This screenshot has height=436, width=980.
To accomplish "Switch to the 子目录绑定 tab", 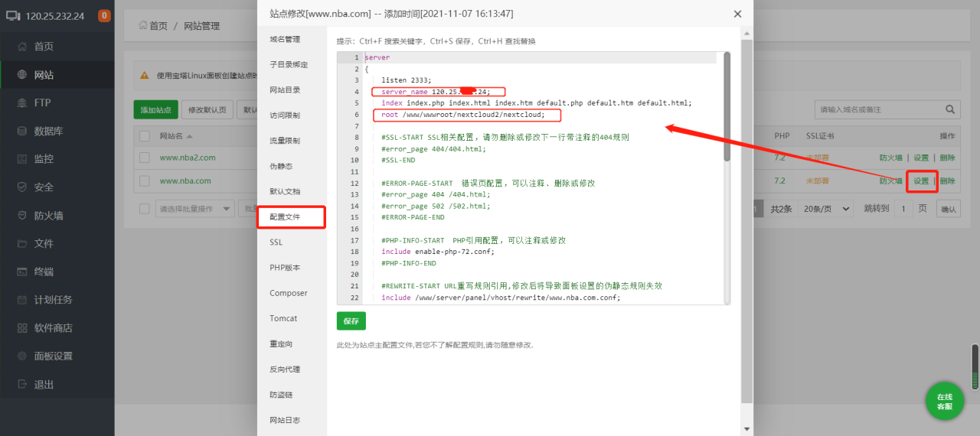I will pos(289,64).
